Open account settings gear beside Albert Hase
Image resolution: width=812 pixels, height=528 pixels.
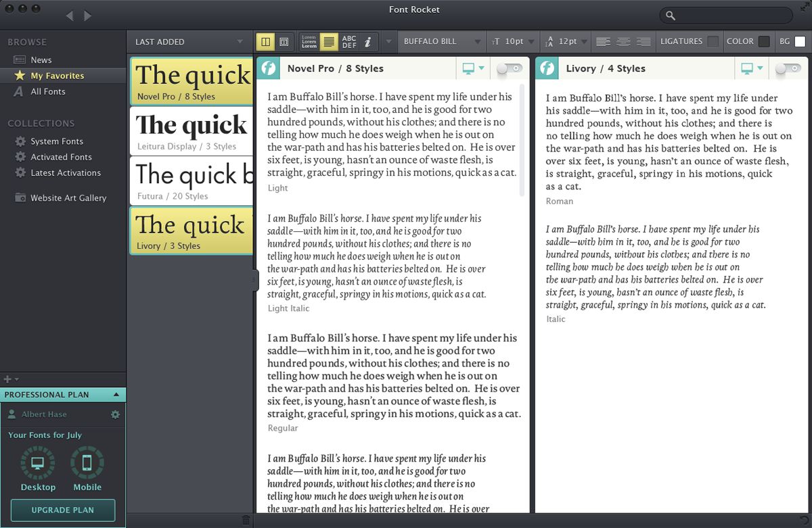click(115, 414)
